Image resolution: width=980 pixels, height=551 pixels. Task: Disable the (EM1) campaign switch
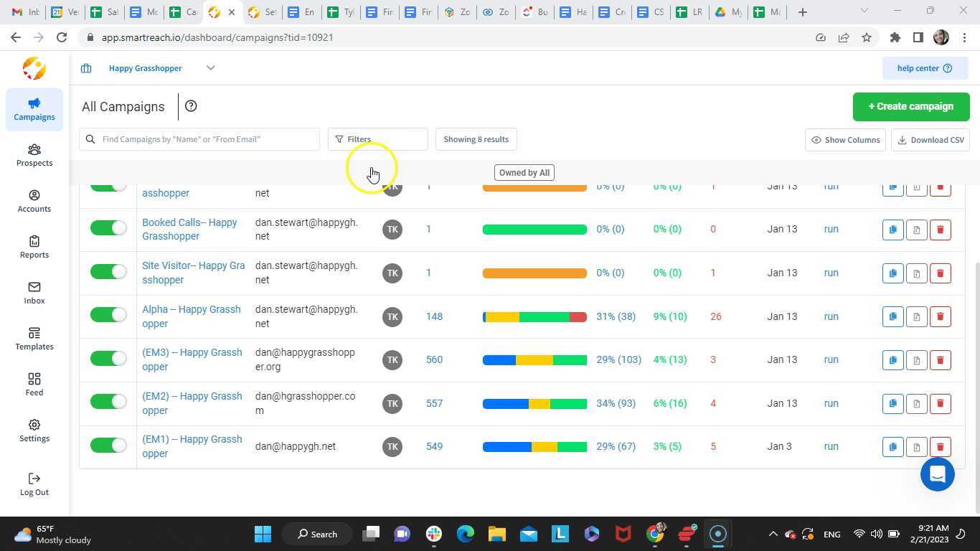108,446
